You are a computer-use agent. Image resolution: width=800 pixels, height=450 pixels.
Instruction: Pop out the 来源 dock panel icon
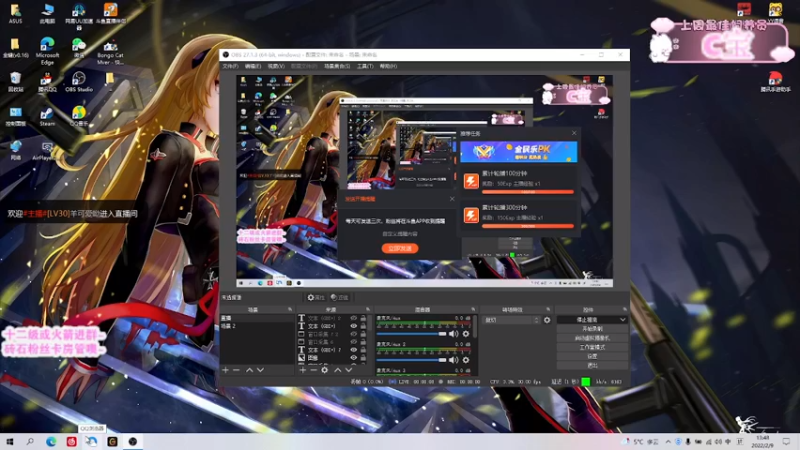pos(368,310)
